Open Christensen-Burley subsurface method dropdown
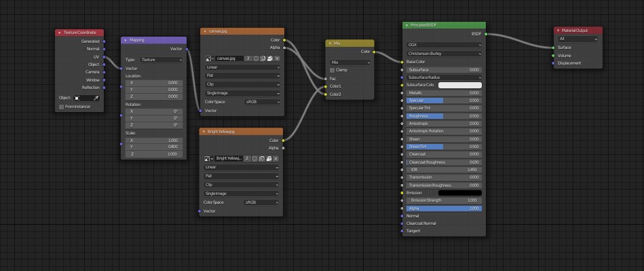This screenshot has width=644, height=271. pos(444,54)
